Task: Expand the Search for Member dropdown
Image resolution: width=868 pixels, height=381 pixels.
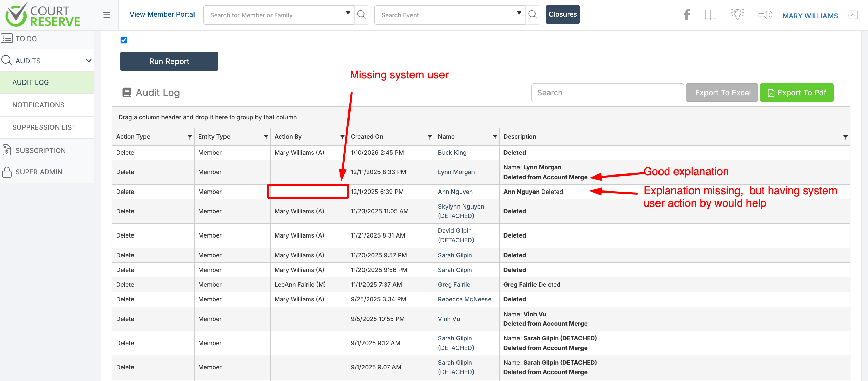Action: click(x=348, y=13)
